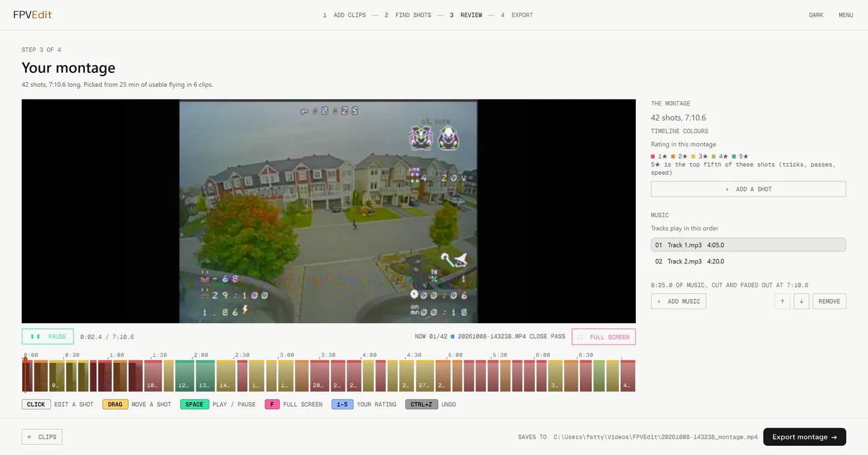This screenshot has height=455, width=868.
Task: Remove the selected music track
Action: (x=829, y=301)
